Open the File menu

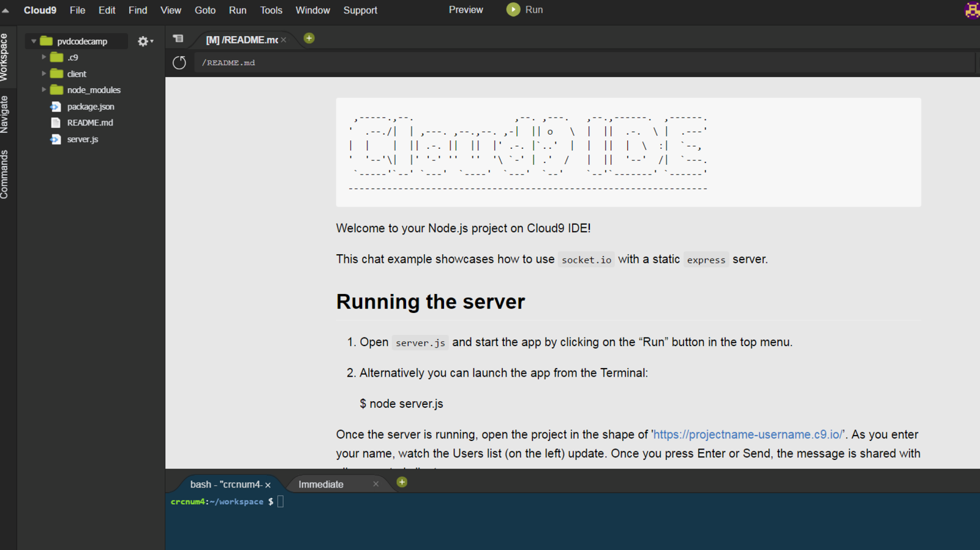point(78,10)
